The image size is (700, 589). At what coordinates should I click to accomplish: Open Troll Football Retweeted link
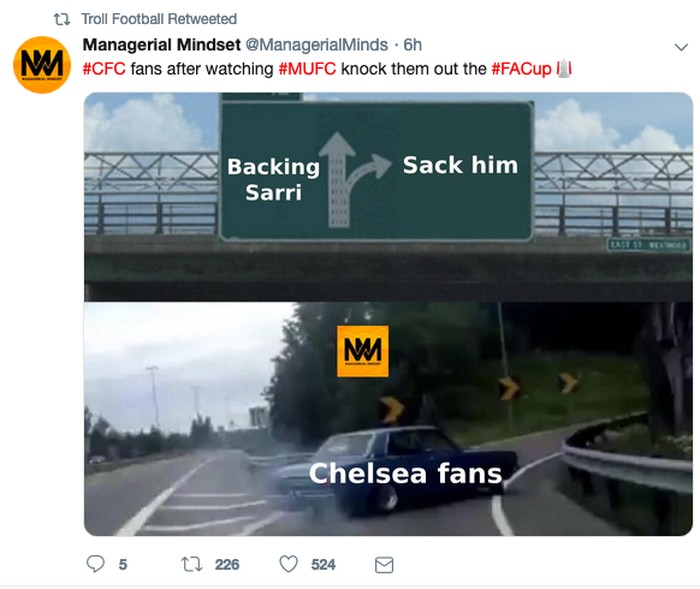160,19
